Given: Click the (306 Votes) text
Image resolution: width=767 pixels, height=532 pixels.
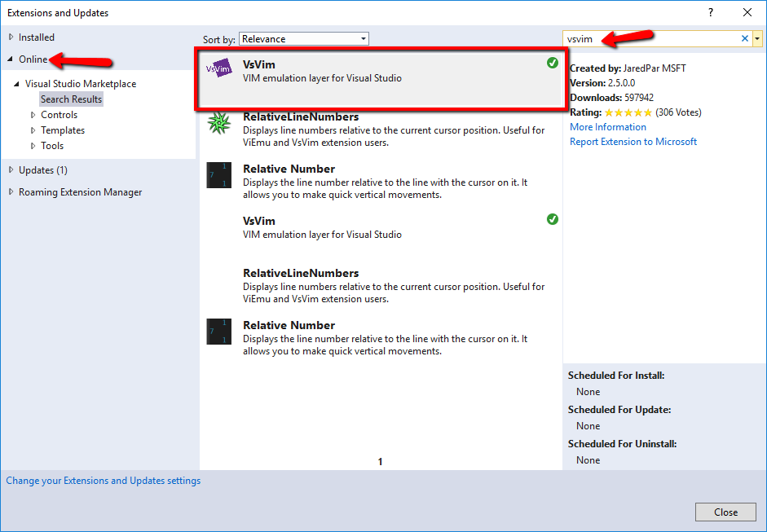Looking at the screenshot, I should tap(678, 112).
